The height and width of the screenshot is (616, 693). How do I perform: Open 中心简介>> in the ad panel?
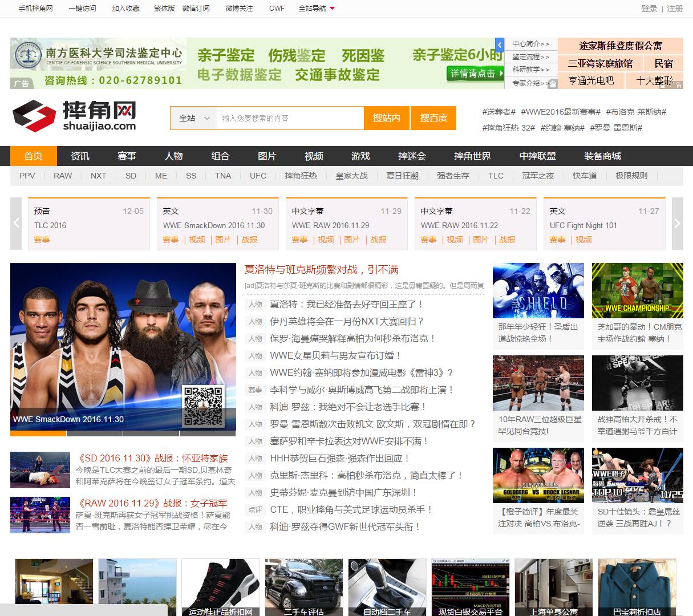pyautogui.click(x=530, y=44)
